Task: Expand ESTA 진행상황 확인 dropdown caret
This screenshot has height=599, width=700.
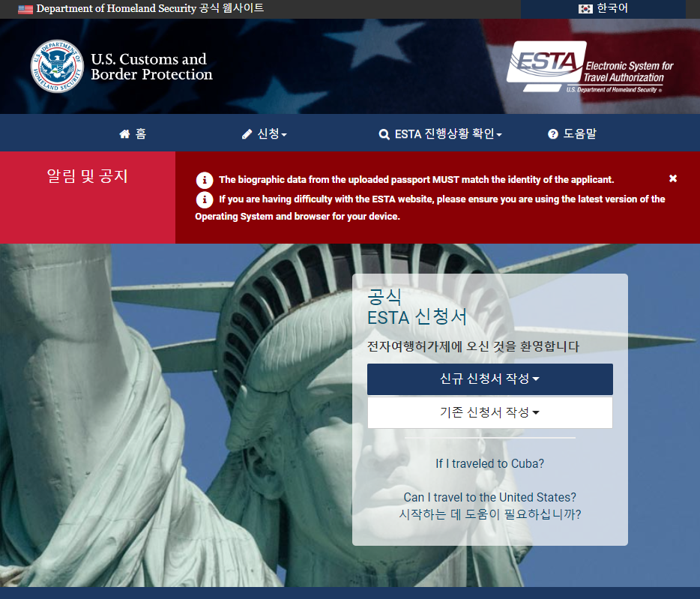Action: (499, 134)
